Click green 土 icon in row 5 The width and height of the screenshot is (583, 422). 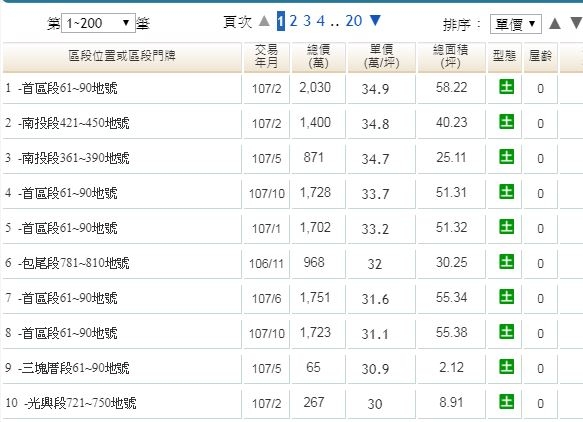tap(506, 226)
